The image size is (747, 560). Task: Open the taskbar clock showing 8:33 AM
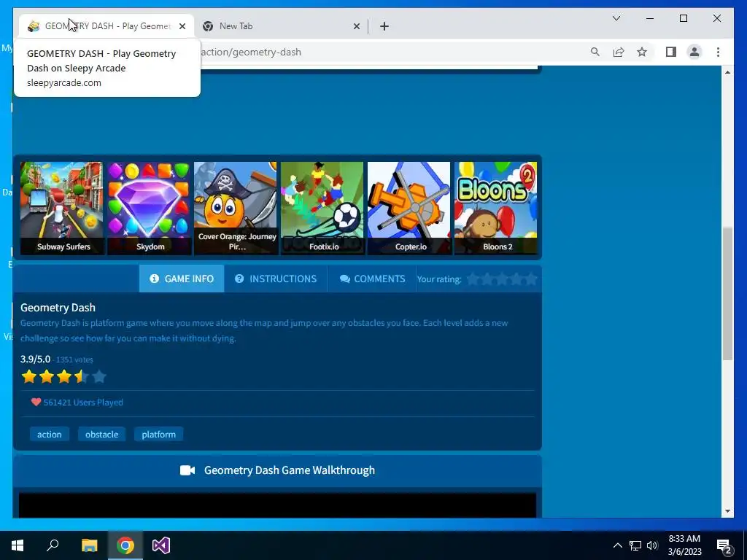pos(684,545)
